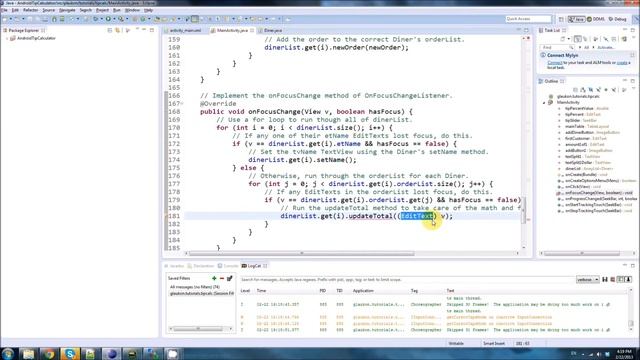Open the Source menu
Screen dimensions: 640x360
[x=48, y=10]
